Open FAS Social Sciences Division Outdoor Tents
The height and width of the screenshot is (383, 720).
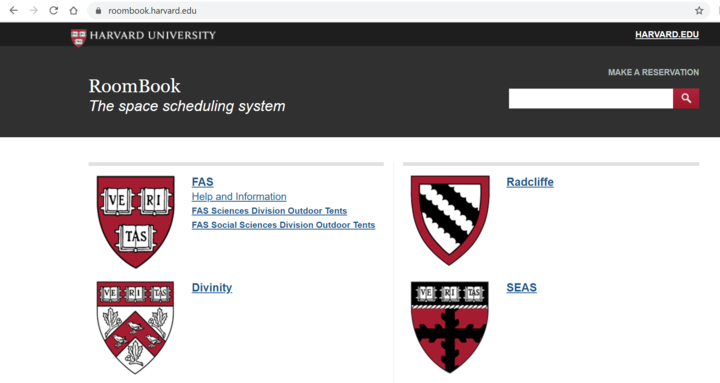tap(283, 225)
